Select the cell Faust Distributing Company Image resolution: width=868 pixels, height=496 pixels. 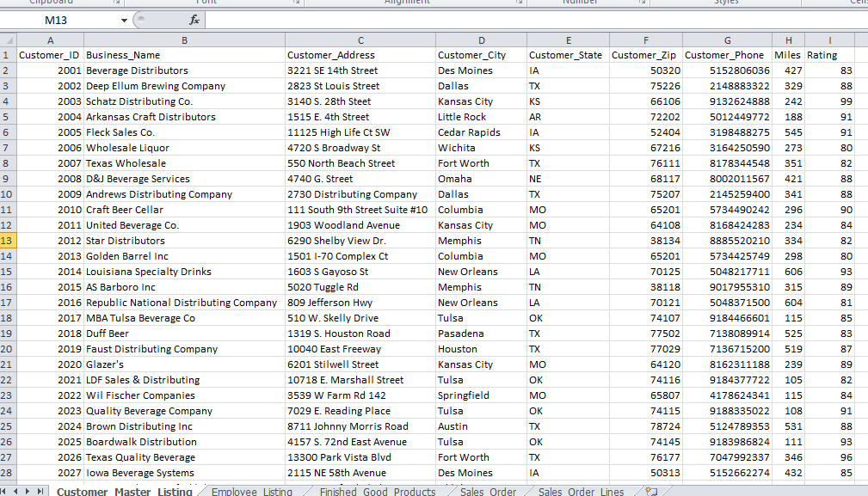pyautogui.click(x=184, y=349)
